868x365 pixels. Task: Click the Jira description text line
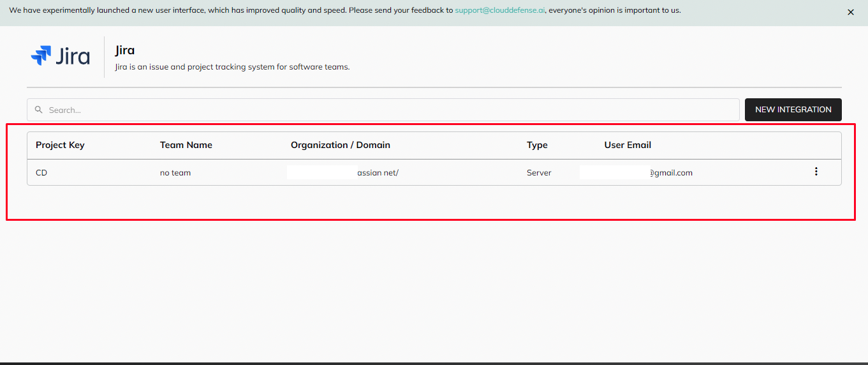(x=232, y=67)
